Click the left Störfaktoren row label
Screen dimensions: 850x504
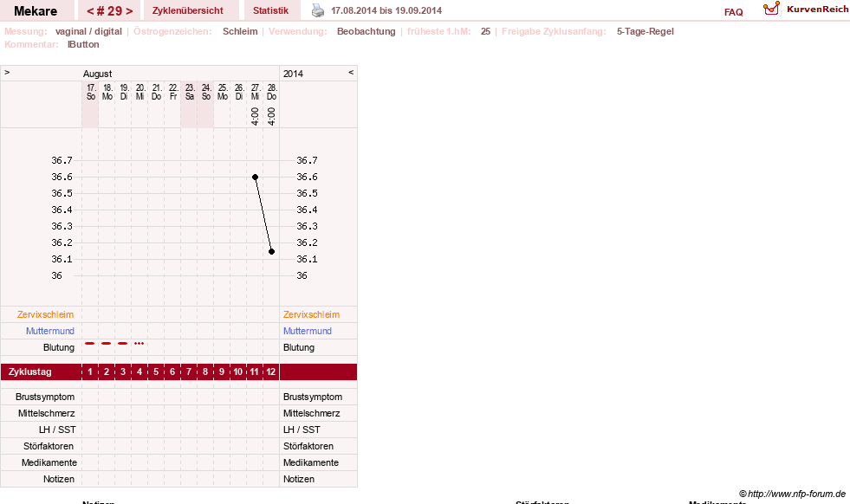click(49, 446)
